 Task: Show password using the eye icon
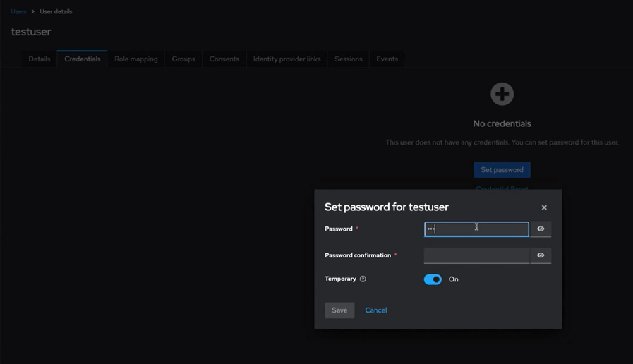tap(541, 229)
